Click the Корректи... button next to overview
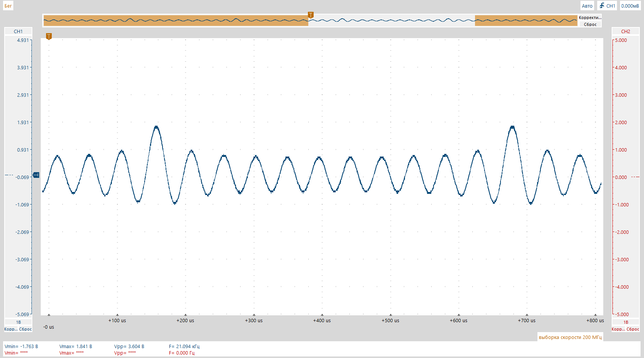The height and width of the screenshot is (358, 644). click(590, 18)
